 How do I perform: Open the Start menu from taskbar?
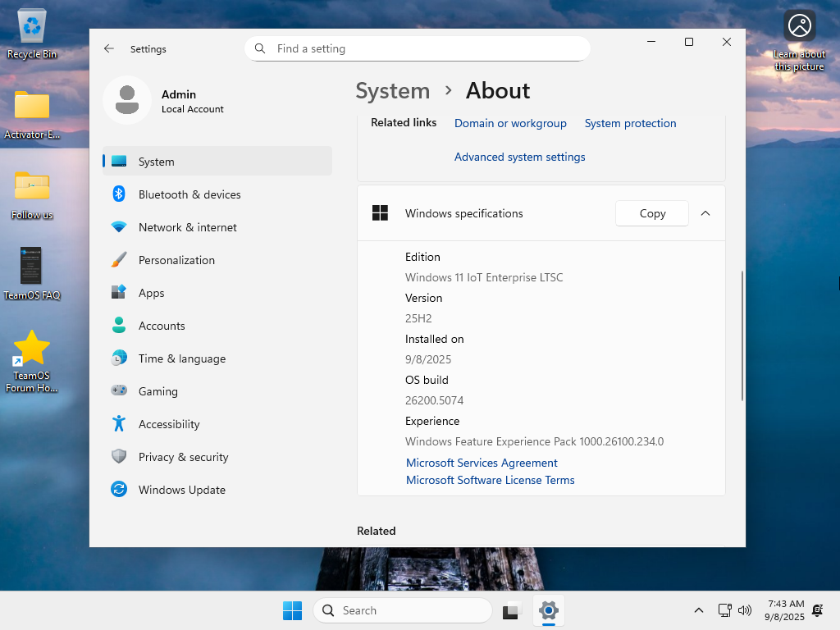click(293, 610)
